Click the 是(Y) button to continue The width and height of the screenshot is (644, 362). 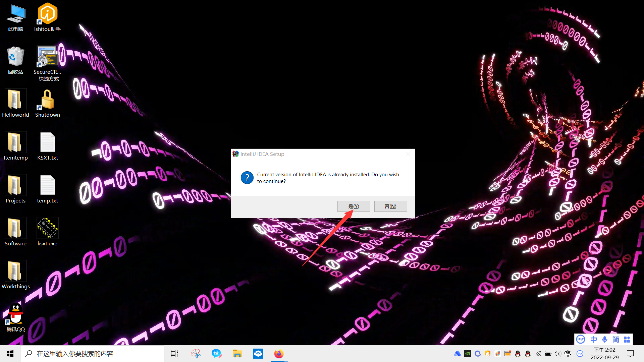(x=354, y=206)
